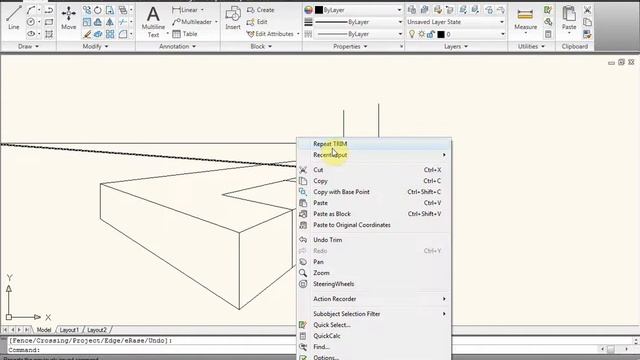Click the Mirror tool in Modify panel
The image size is (640, 360).
click(110, 22)
